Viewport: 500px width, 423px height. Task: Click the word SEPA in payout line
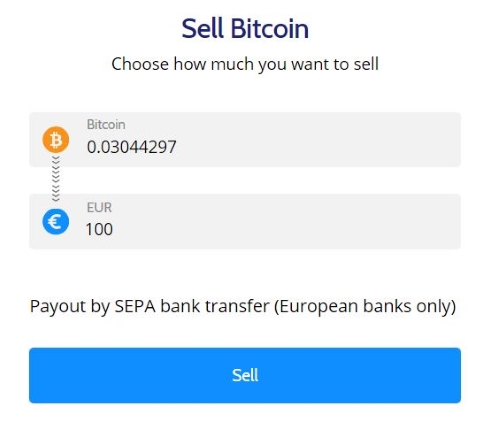[135, 306]
